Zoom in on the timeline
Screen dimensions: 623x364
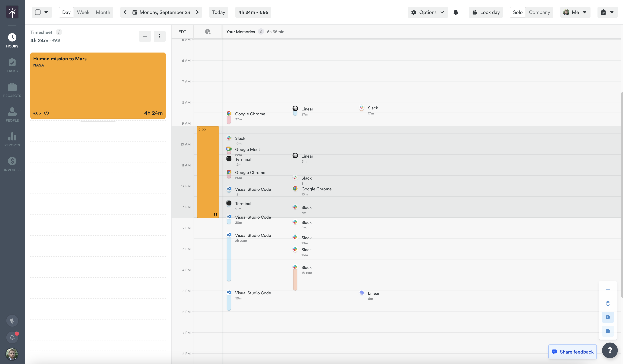(608, 317)
